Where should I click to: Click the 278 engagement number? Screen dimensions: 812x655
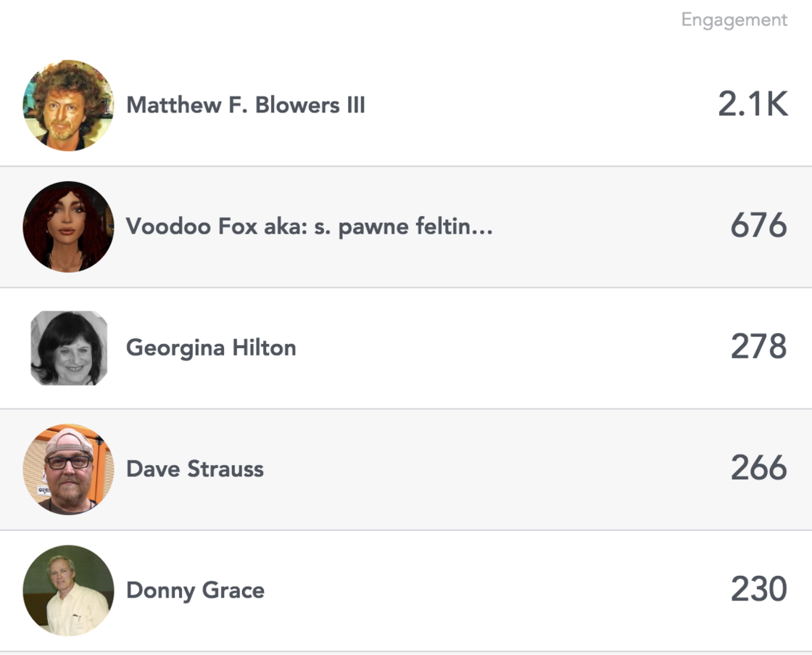pyautogui.click(x=758, y=348)
